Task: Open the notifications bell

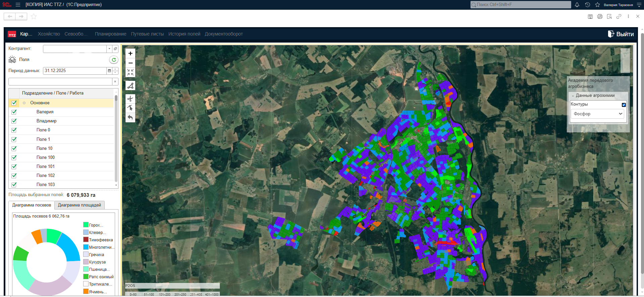Action: pos(577,5)
